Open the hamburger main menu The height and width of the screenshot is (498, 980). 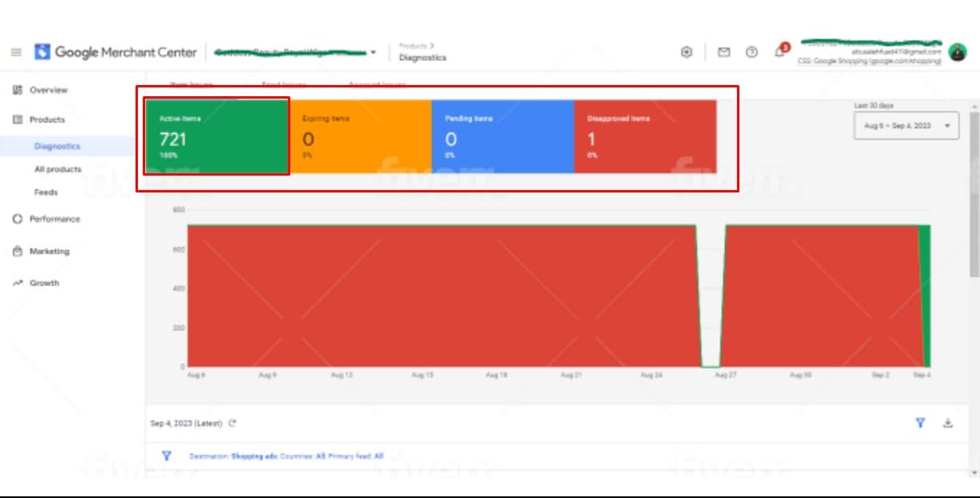coord(16,52)
